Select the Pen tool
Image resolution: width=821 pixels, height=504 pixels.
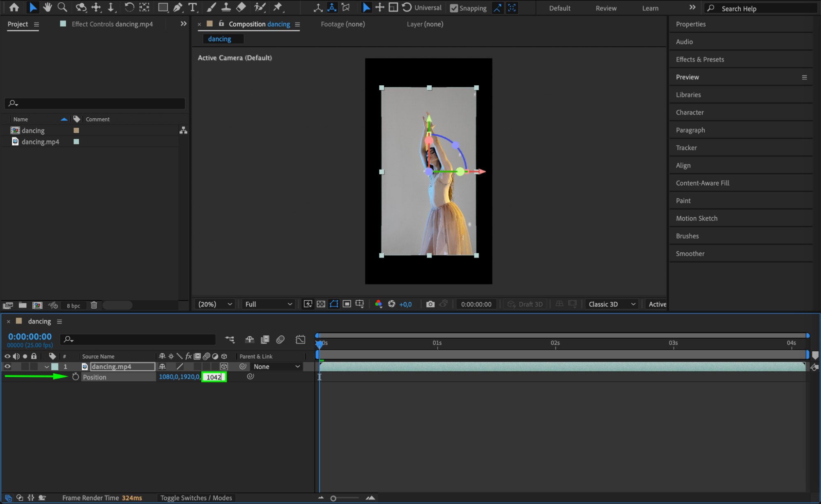click(x=178, y=7)
